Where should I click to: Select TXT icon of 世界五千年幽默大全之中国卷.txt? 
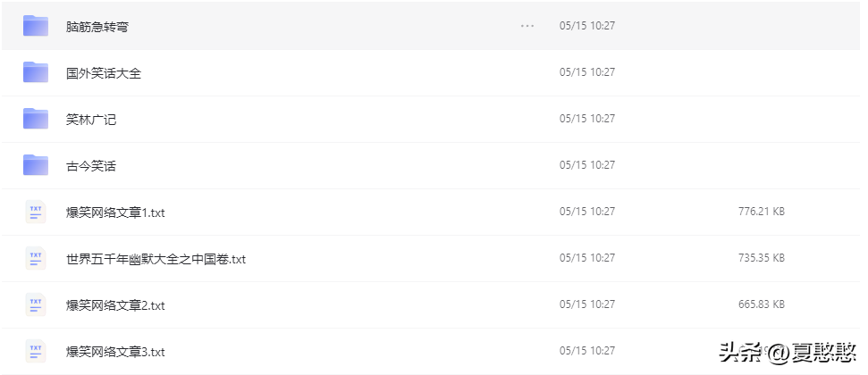pos(36,259)
